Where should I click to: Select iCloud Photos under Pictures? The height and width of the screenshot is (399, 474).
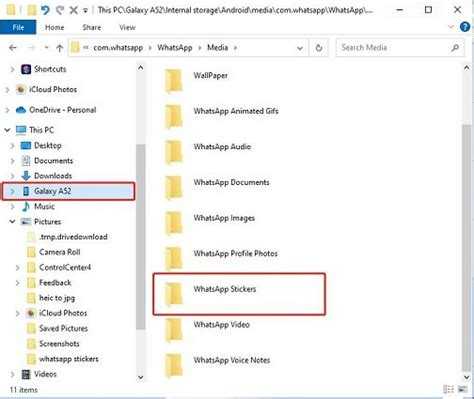coord(63,313)
